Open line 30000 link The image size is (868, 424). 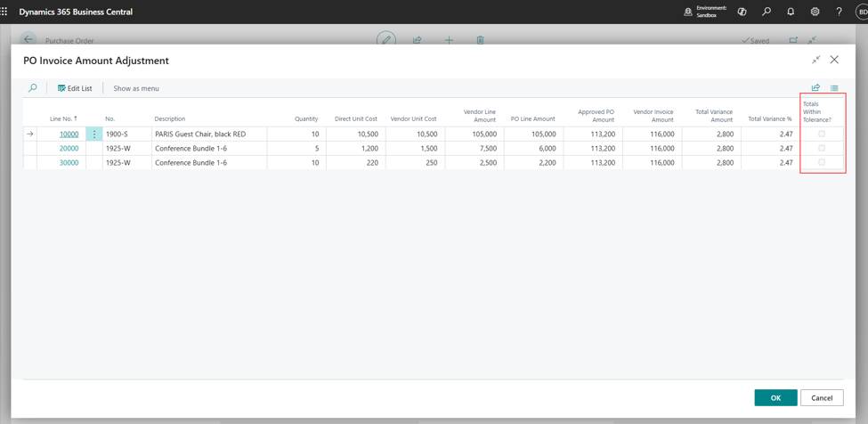pyautogui.click(x=69, y=163)
